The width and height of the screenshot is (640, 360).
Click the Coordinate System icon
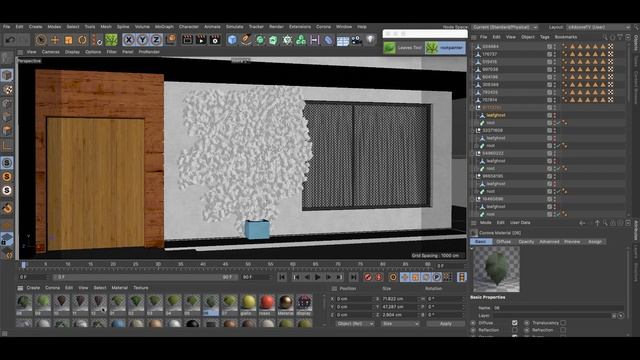coord(171,40)
